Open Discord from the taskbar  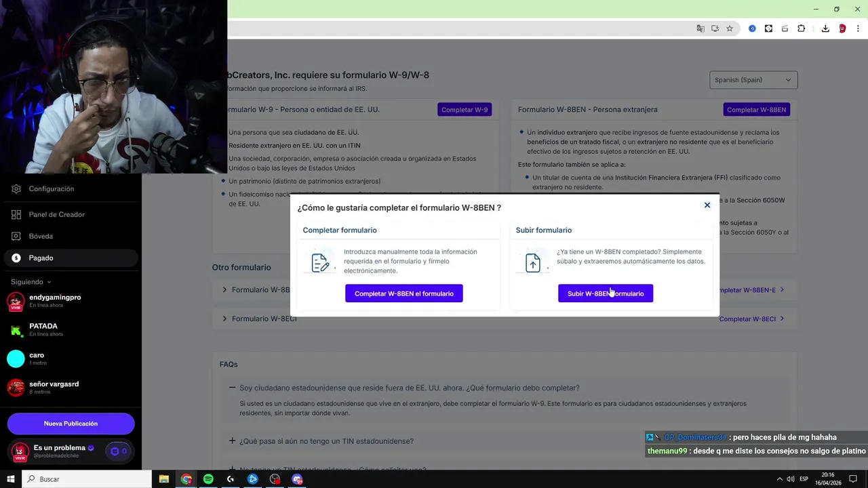pyautogui.click(x=297, y=479)
